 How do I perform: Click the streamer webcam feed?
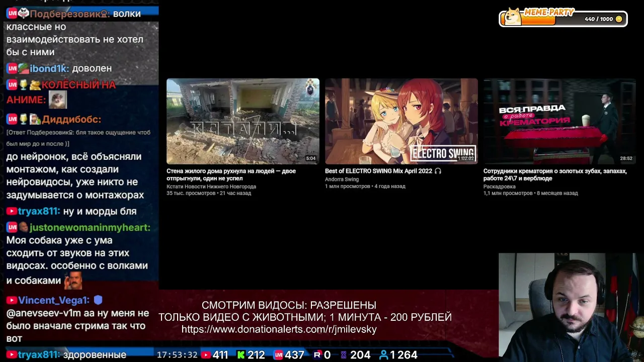point(571,307)
